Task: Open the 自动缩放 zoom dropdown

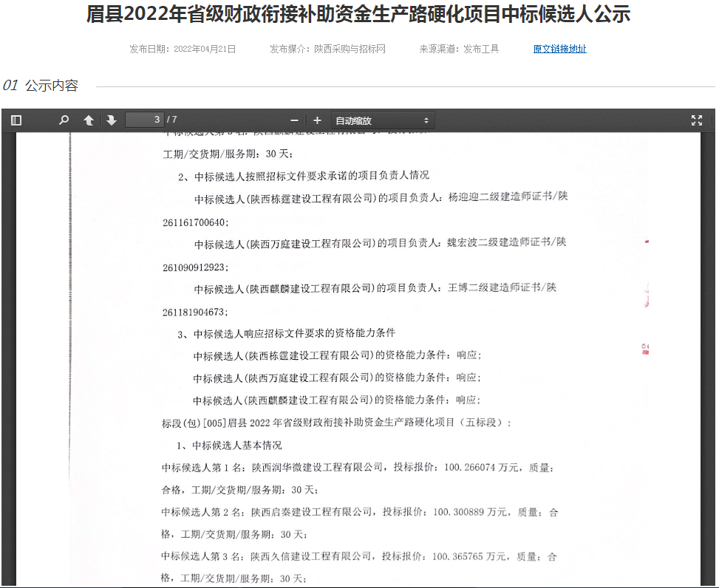Action: tap(382, 120)
